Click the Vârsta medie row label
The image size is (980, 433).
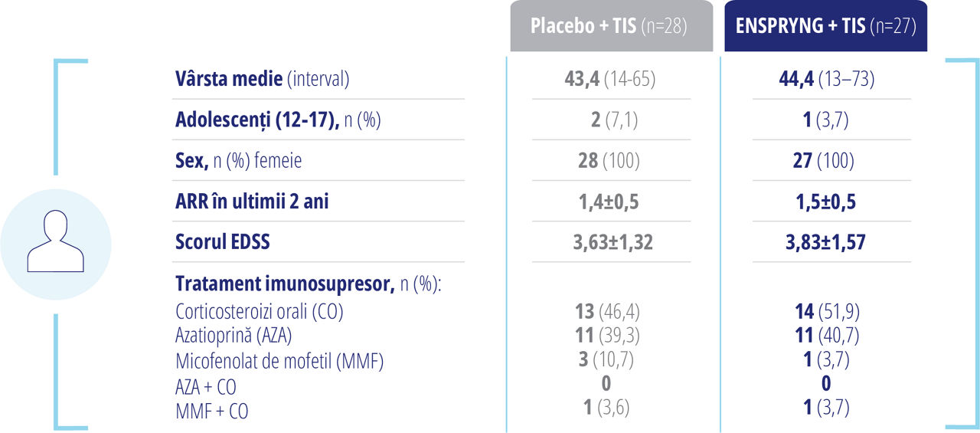click(x=263, y=79)
